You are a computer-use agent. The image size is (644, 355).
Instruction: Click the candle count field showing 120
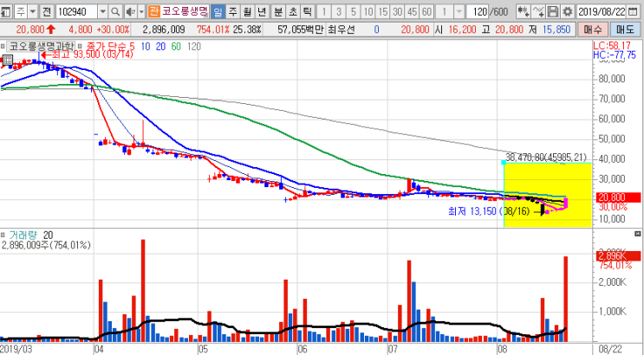coord(478,11)
